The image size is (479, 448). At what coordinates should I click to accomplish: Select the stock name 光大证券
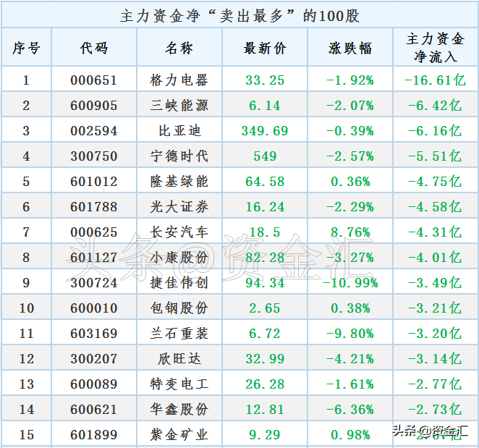point(179,207)
